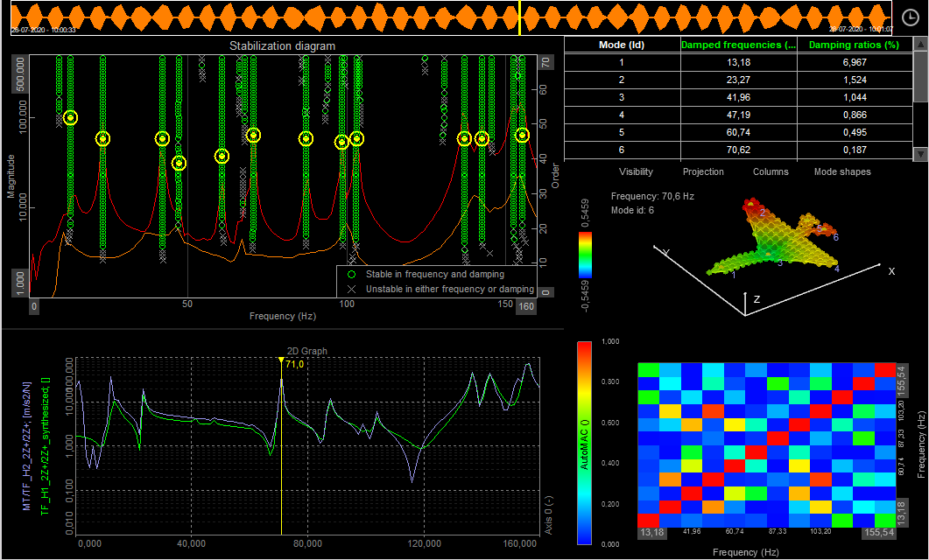
Task: Click the Damped frequencies column header
Action: pos(739,45)
